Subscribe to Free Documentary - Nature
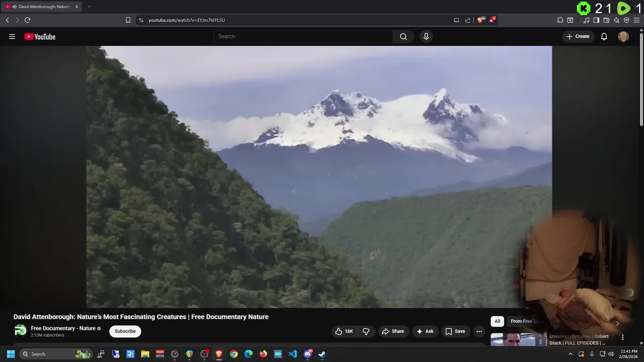644x362 pixels. coord(125,331)
